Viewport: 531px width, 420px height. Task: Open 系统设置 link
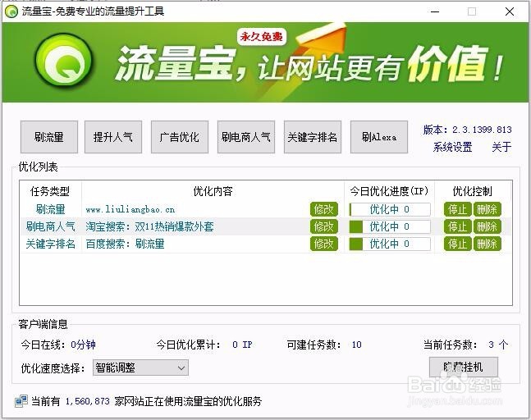452,147
